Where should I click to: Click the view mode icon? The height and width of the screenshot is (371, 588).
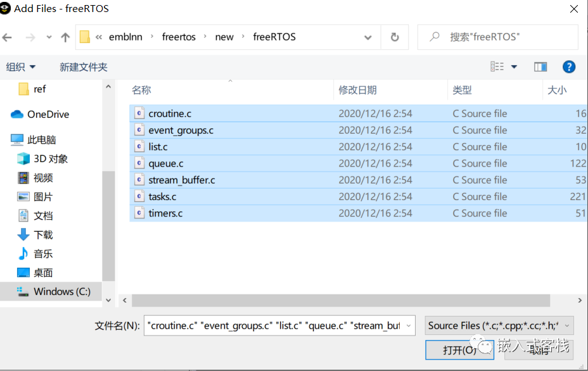(x=497, y=66)
